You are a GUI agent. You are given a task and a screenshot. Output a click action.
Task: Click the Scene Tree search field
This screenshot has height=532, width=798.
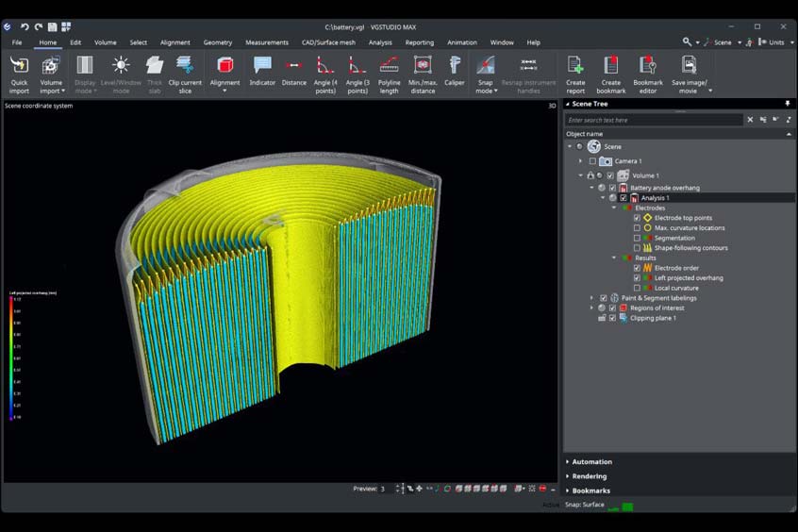point(653,120)
